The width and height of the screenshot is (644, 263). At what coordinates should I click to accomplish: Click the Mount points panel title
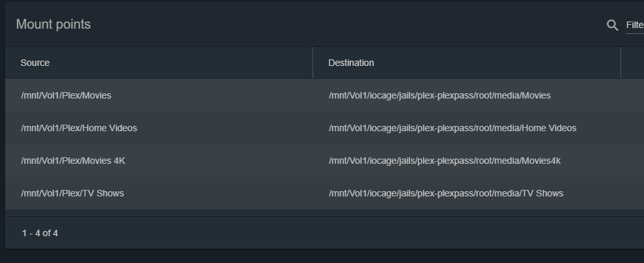pos(54,24)
